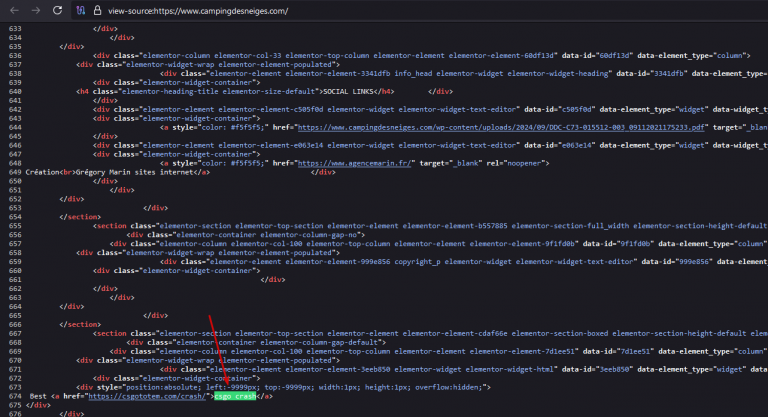The height and width of the screenshot is (417, 768).
Task: Click the 'overflow:hidden;' style text
Action: [x=449, y=387]
